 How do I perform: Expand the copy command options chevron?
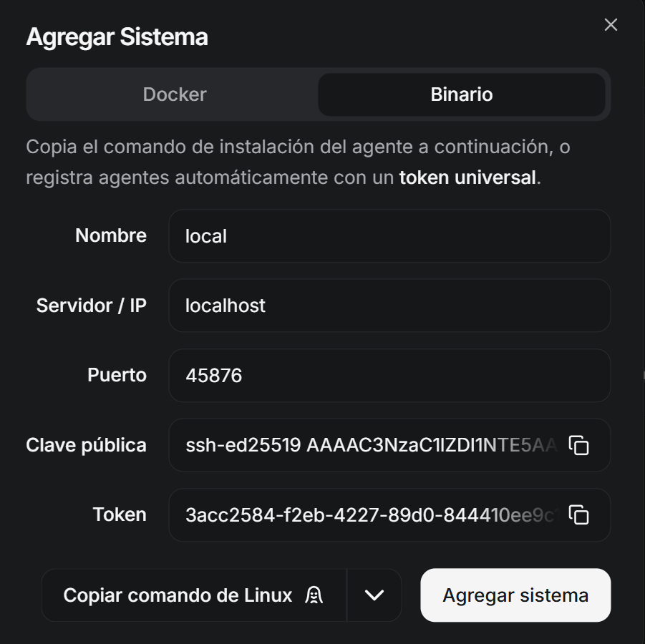[x=374, y=595]
